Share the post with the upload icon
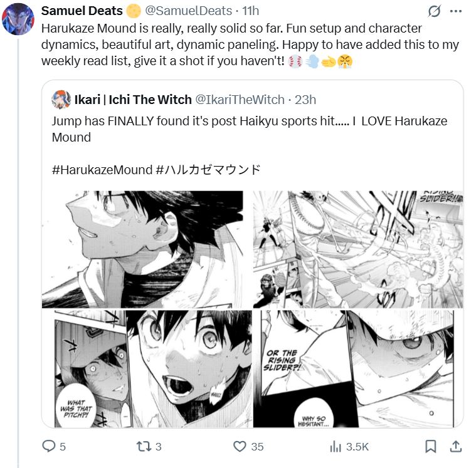The height and width of the screenshot is (468, 476). [x=456, y=446]
